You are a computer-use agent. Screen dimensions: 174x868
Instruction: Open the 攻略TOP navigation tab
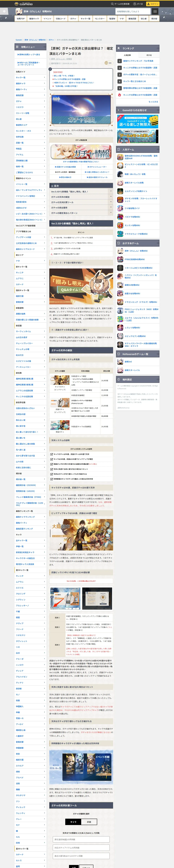pos(21,19)
